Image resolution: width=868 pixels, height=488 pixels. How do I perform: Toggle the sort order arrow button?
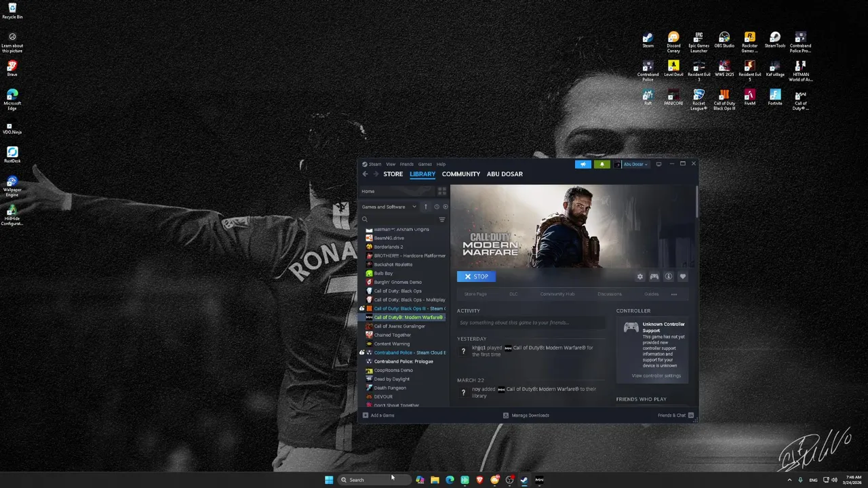coord(426,207)
